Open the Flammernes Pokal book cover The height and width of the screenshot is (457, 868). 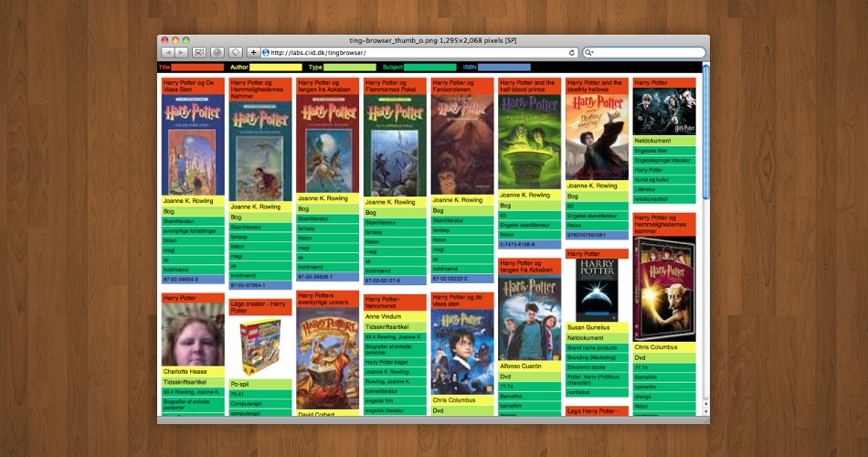click(395, 145)
